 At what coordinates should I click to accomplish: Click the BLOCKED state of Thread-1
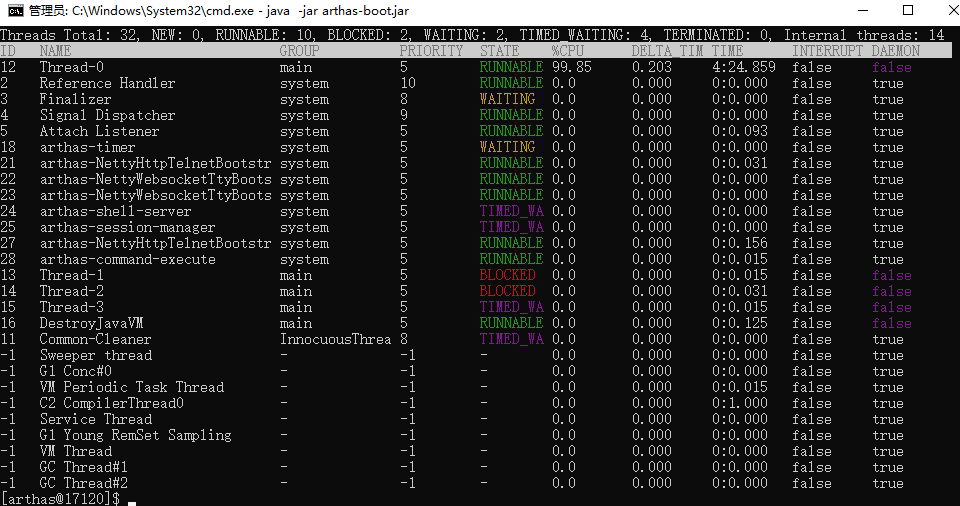tap(508, 275)
